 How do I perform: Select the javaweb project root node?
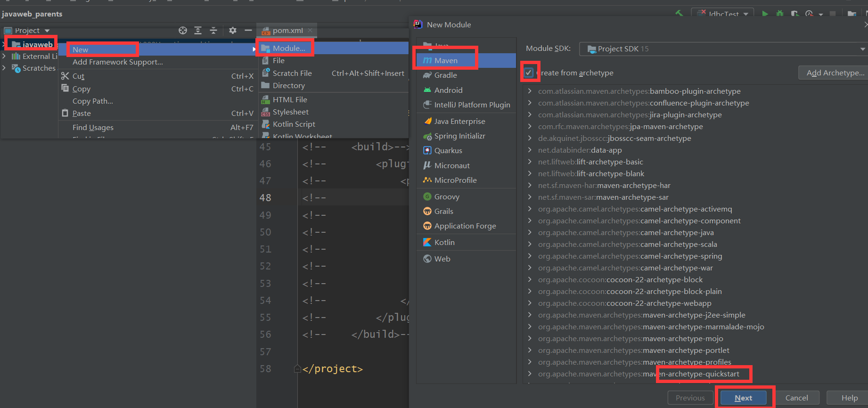tap(32, 44)
